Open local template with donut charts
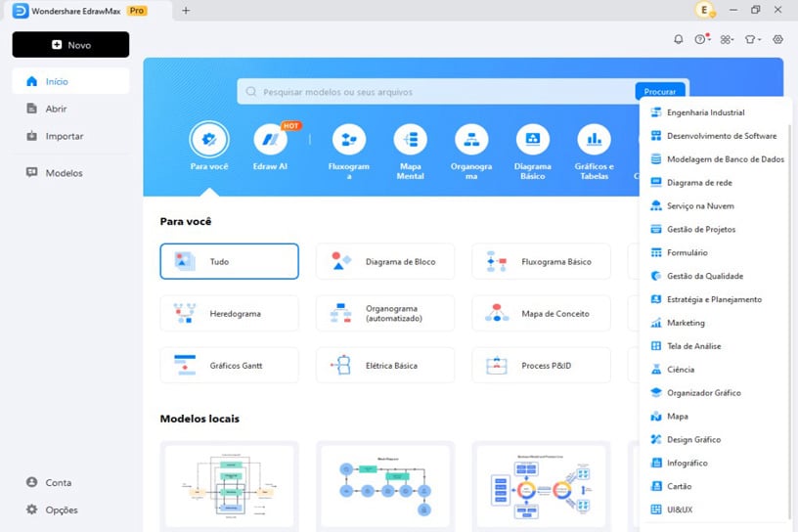798x532 pixels. coord(541,486)
